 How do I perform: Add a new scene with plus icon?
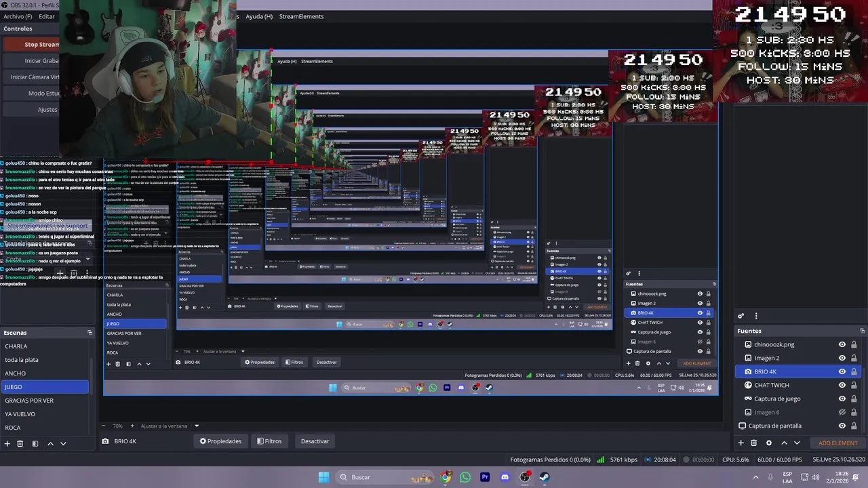point(7,443)
